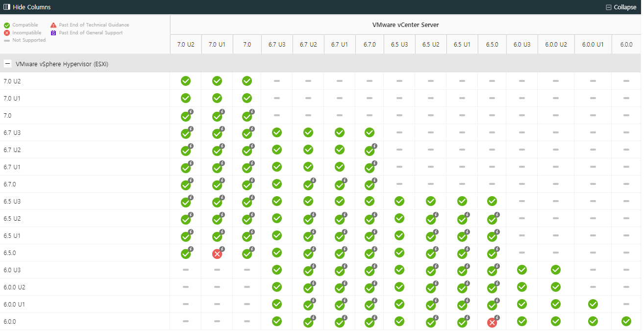Click info-badged check for ESXi 6.5 U2 under vCenter 6.5 U2
644x333 pixels.
(x=431, y=219)
